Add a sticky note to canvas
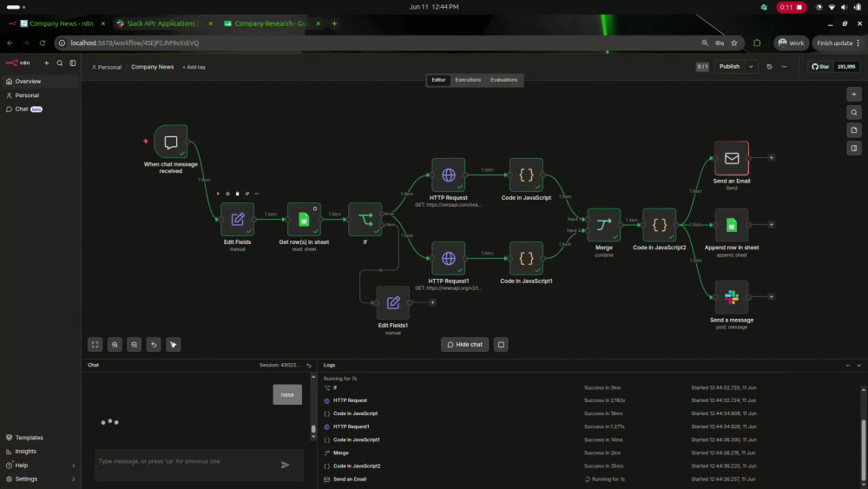Image resolution: width=868 pixels, height=489 pixels. 854,130
